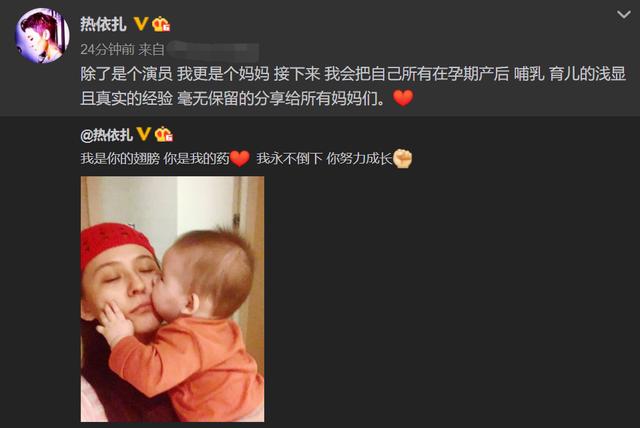This screenshot has width=640, height=428.
Task: Click crown icon next to @热依扎 mention
Action: click(x=164, y=134)
